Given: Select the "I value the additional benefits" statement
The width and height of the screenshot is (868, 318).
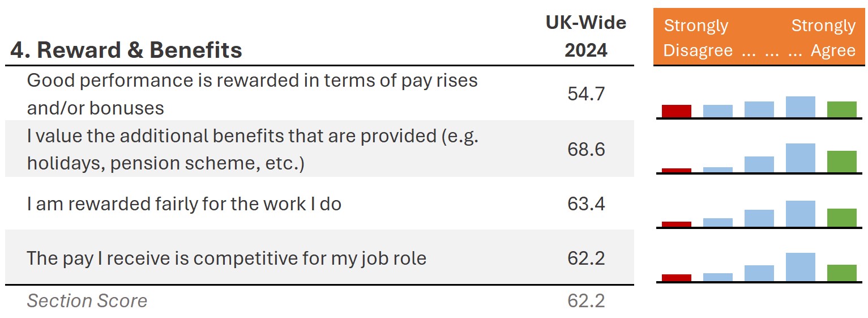Looking at the screenshot, I should (x=253, y=150).
